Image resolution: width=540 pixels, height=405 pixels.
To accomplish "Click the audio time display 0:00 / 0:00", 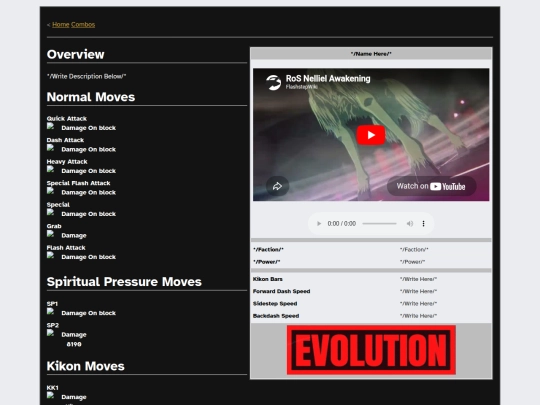I will click(x=342, y=224).
